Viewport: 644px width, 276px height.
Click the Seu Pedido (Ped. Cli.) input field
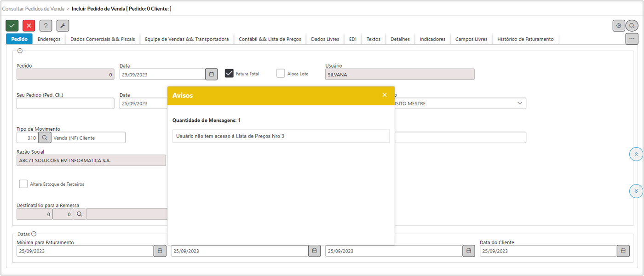(x=65, y=103)
